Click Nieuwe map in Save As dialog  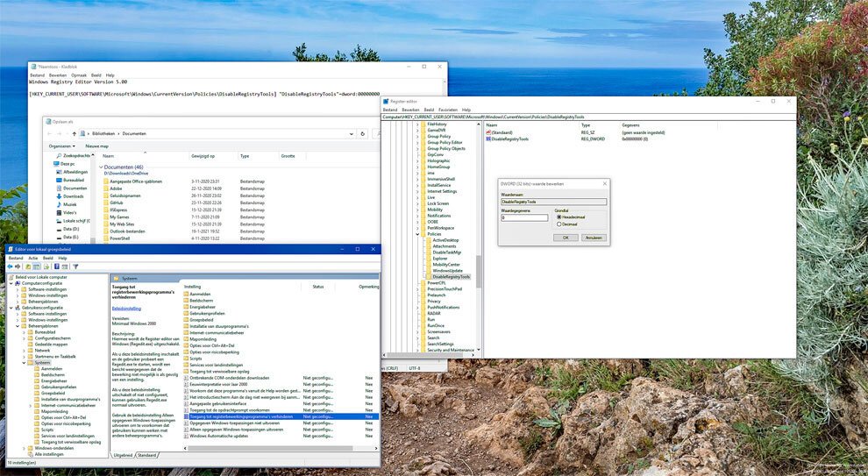[96, 146]
